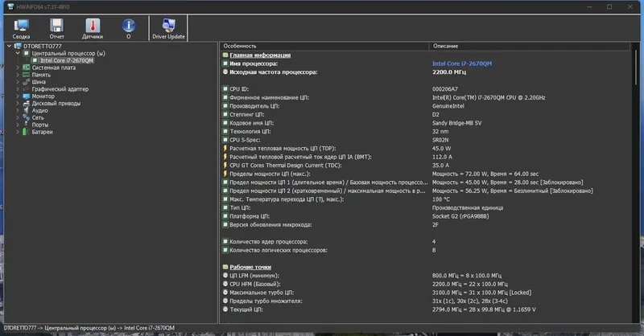644x336 pixels.
Task: Select the Количество ядер процессора row
Action: pos(425,242)
